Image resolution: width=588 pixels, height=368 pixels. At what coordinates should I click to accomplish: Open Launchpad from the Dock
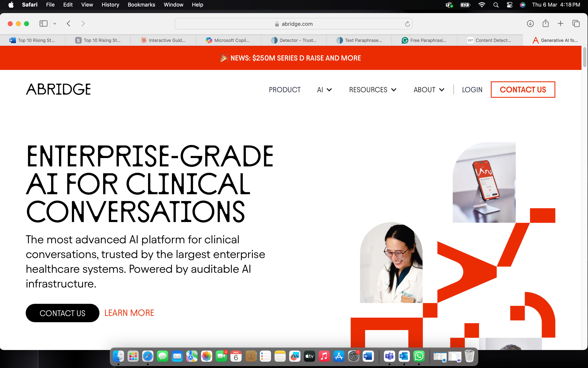pyautogui.click(x=133, y=356)
